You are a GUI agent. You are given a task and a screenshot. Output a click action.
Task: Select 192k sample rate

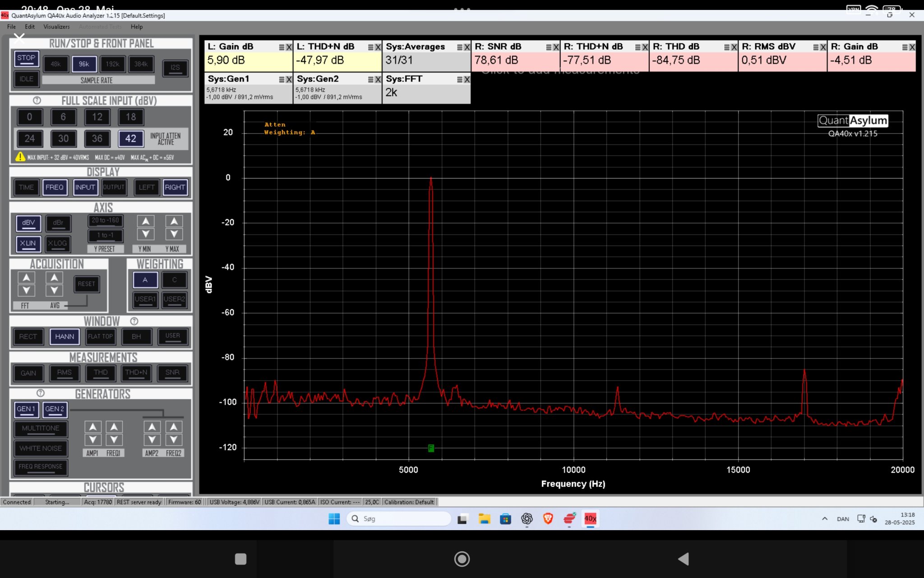112,64
